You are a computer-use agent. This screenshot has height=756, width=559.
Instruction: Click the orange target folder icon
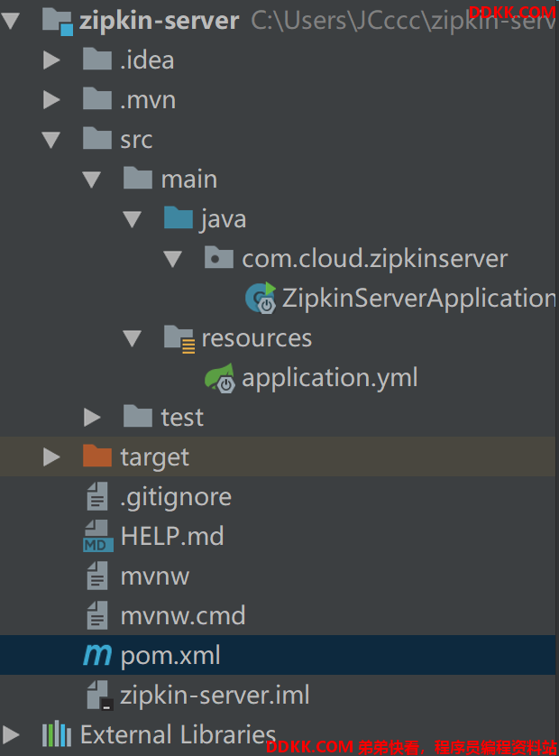click(x=97, y=456)
